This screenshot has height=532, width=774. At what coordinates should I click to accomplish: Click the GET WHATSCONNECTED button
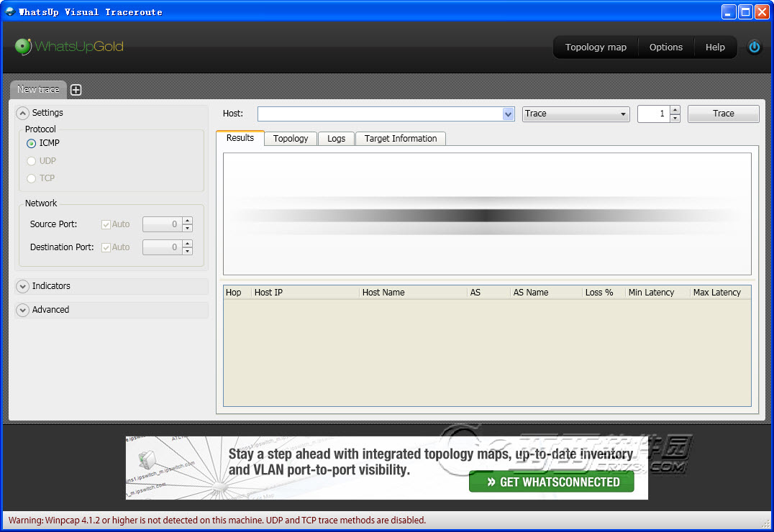[x=552, y=482]
